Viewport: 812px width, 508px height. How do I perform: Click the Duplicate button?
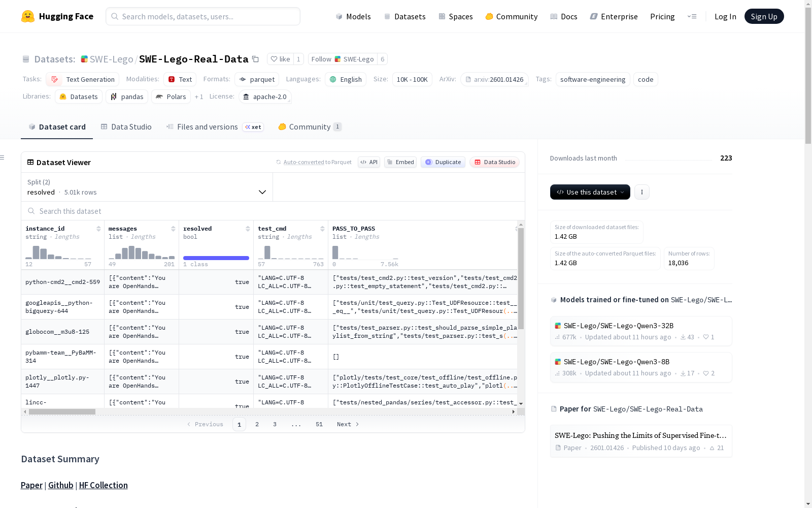click(x=443, y=162)
